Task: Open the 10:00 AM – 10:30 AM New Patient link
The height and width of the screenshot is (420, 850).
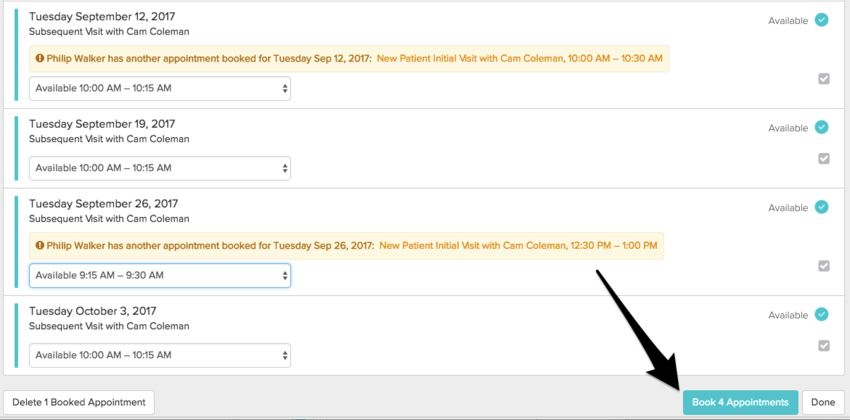Action: (x=519, y=59)
